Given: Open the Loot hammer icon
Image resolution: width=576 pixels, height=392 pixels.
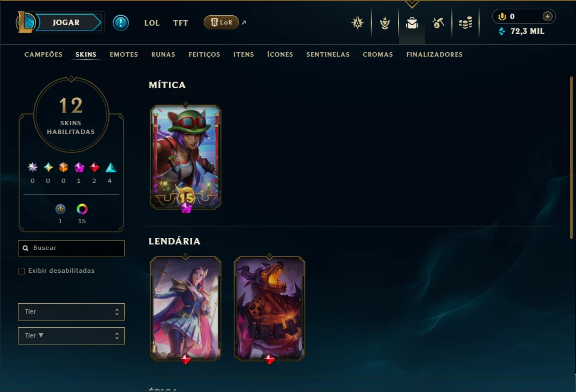Looking at the screenshot, I should [x=438, y=23].
